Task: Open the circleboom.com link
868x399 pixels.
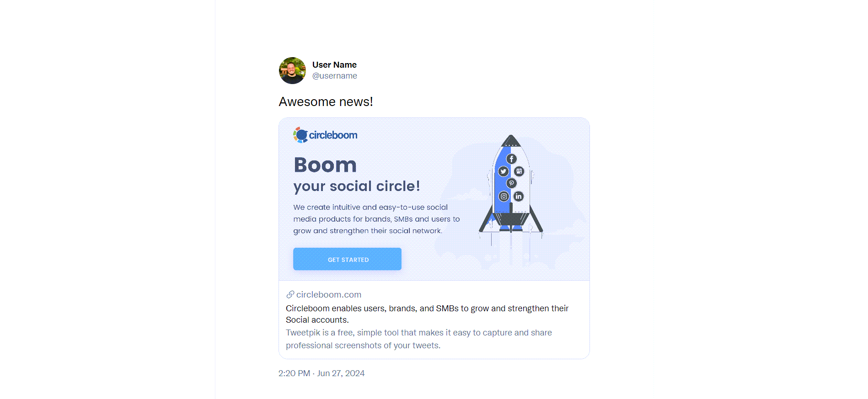Action: pos(328,294)
